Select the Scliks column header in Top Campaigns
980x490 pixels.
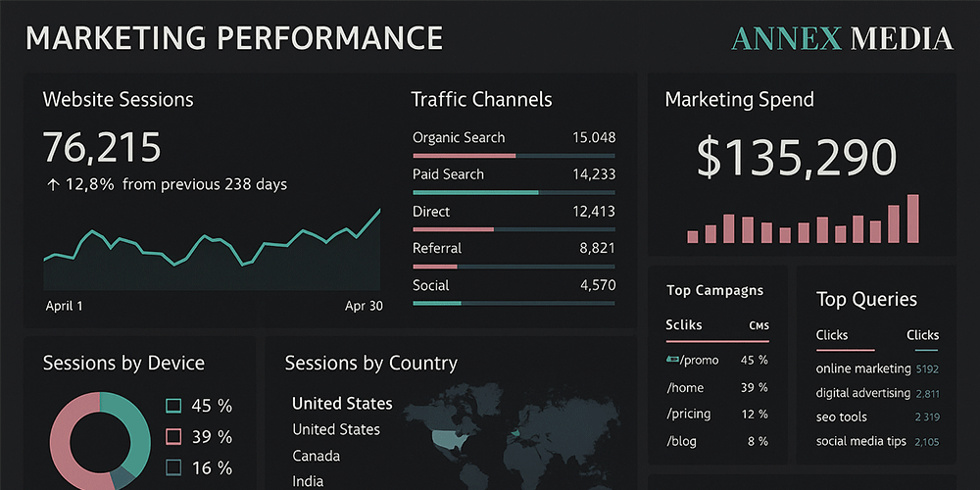pyautogui.click(x=684, y=325)
